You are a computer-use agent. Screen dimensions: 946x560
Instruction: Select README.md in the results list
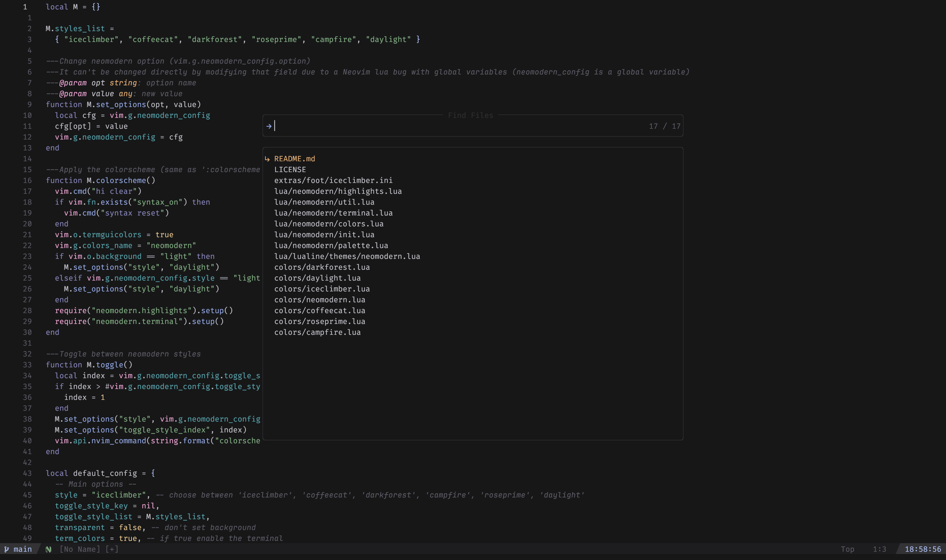[x=294, y=159]
